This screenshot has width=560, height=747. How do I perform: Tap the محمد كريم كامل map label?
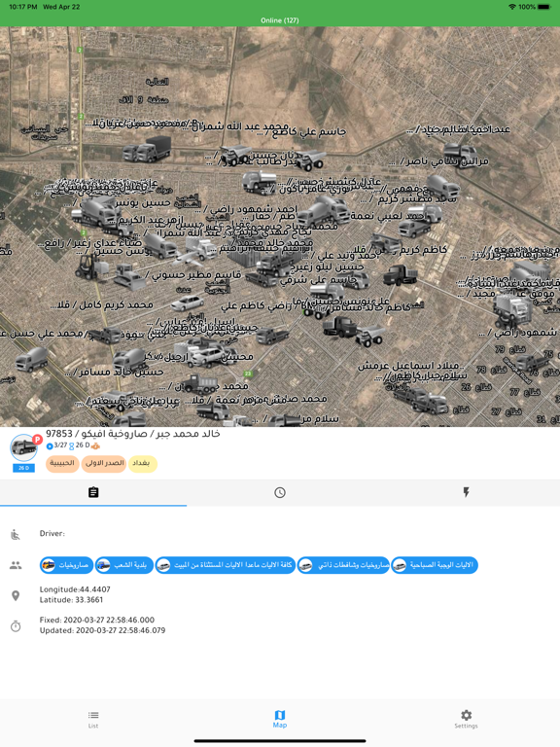pos(102,304)
